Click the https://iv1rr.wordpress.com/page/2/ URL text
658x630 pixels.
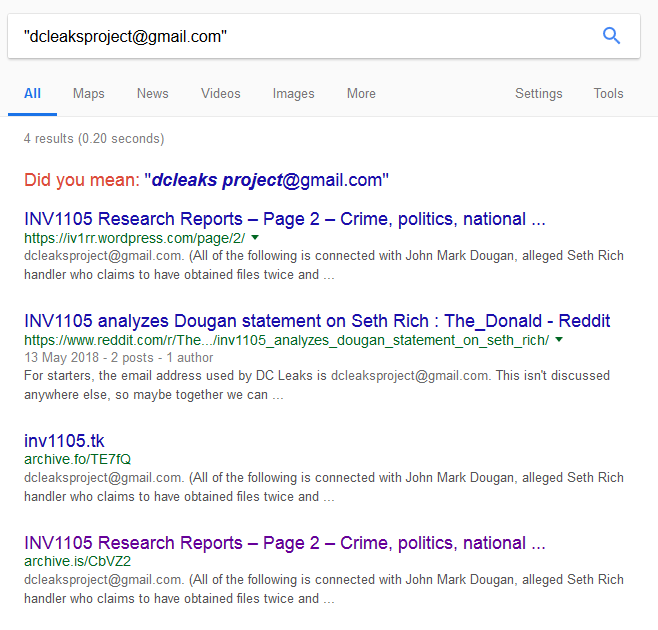(135, 238)
